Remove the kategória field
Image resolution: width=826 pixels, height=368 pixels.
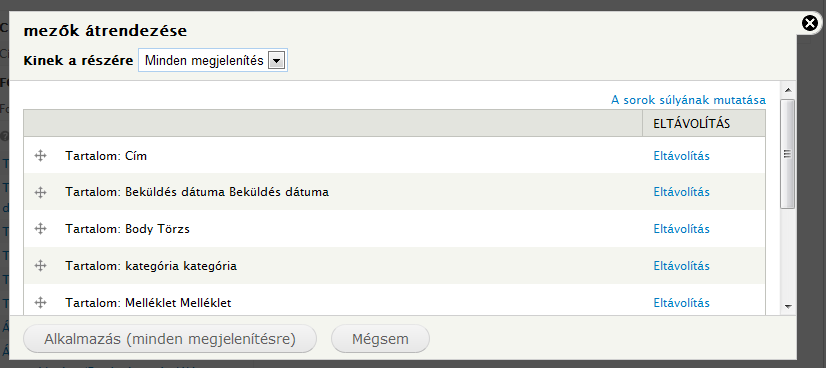coord(681,266)
